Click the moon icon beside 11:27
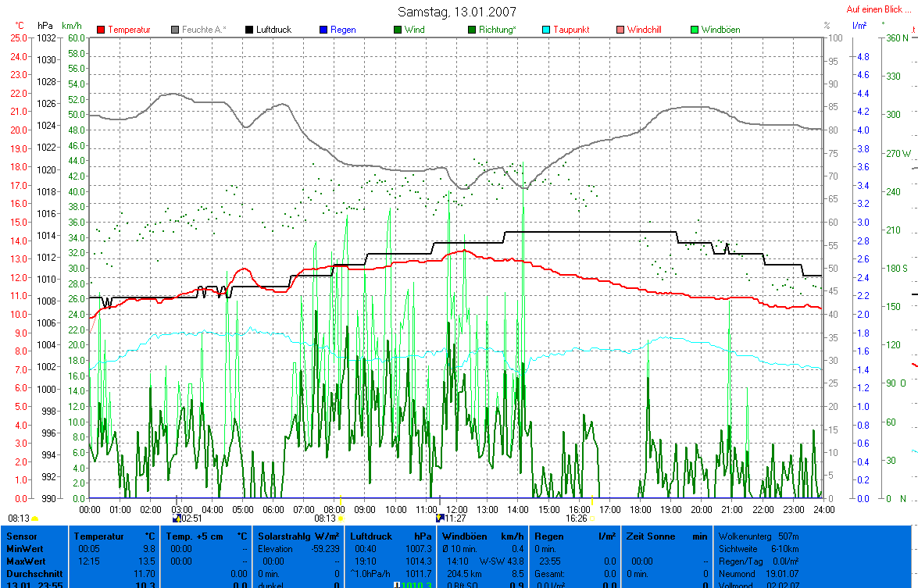The height and width of the screenshot is (588, 918). point(440,518)
